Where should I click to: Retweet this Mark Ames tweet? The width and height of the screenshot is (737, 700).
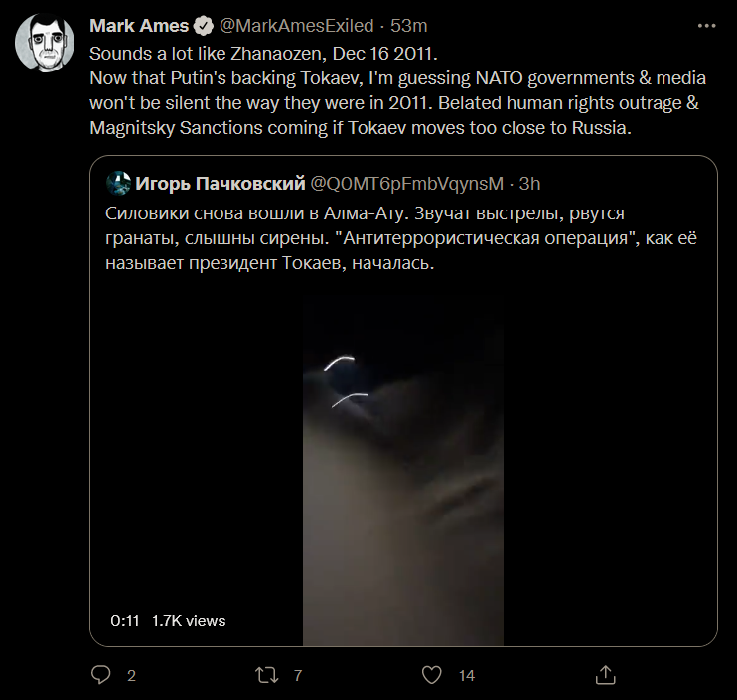[x=266, y=675]
